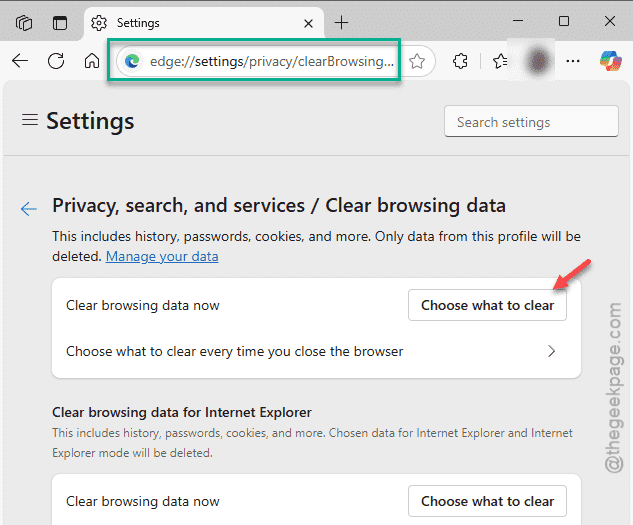Expand the Settings hamburger navigation menu
Viewport: 633px width, 525px height.
[30, 120]
